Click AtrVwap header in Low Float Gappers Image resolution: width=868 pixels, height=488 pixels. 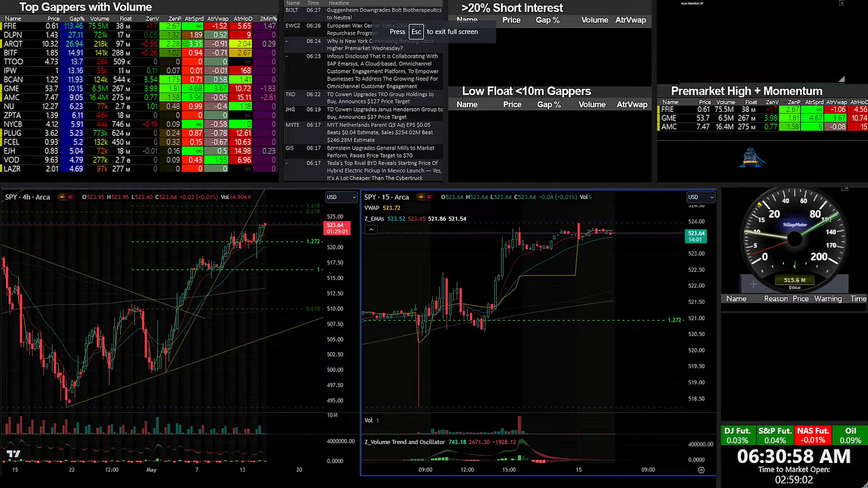click(x=632, y=104)
